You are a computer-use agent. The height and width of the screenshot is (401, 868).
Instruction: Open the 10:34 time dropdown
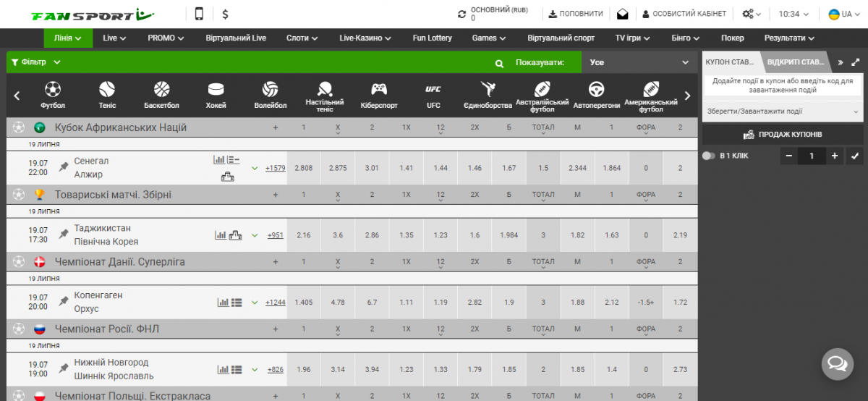[x=794, y=14]
